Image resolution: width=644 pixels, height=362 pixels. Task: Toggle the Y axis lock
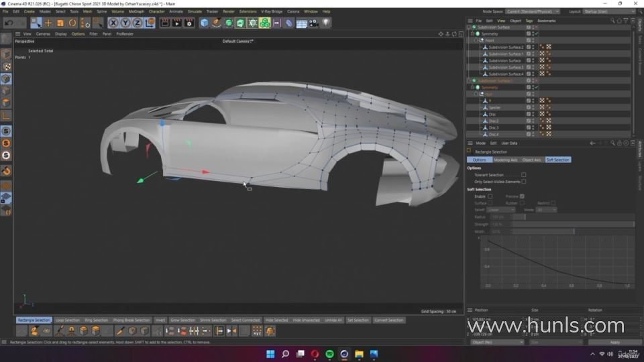pos(125,23)
